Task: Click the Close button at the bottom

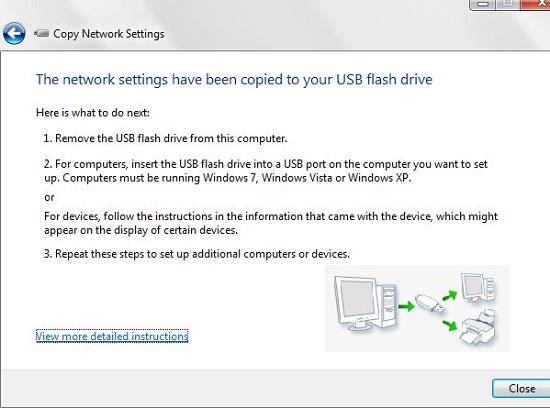Action: point(521,388)
